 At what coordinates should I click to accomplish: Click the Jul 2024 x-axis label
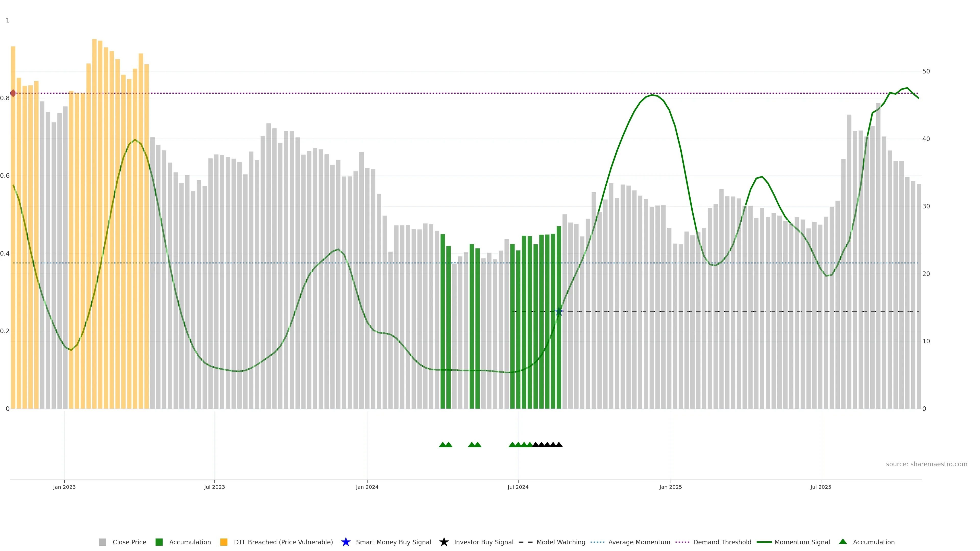(x=518, y=487)
